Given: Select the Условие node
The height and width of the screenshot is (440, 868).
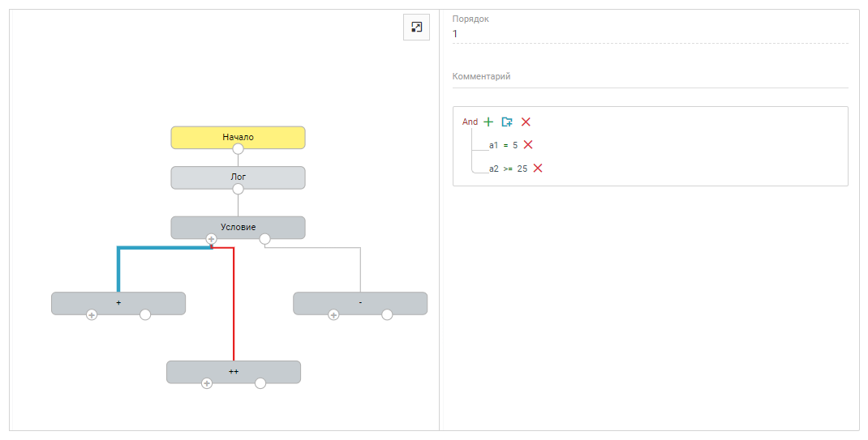Looking at the screenshot, I should tap(238, 226).
